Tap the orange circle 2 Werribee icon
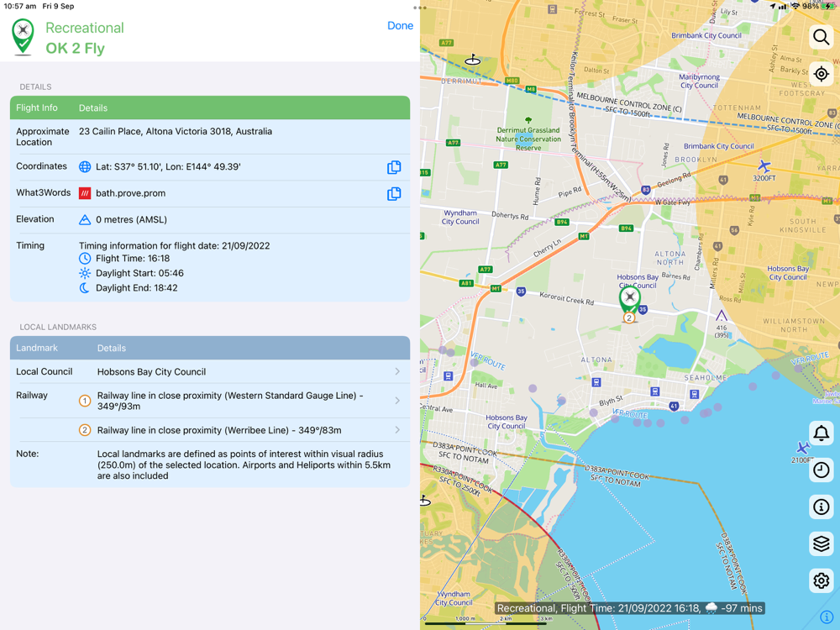The image size is (840, 630). click(x=85, y=429)
